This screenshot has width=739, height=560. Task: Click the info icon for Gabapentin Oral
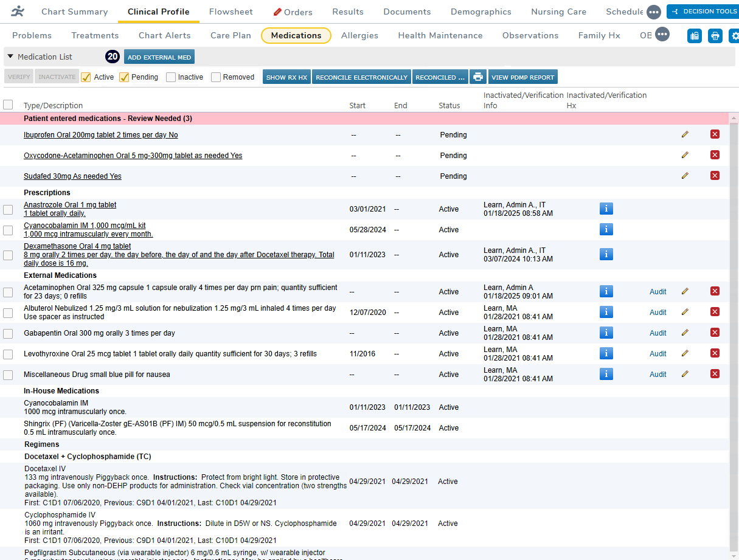coord(606,333)
